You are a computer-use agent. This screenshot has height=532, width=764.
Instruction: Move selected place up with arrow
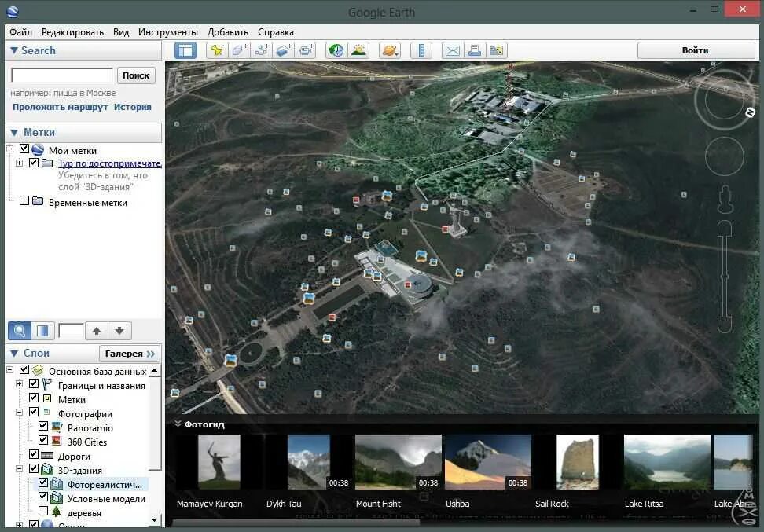[97, 331]
